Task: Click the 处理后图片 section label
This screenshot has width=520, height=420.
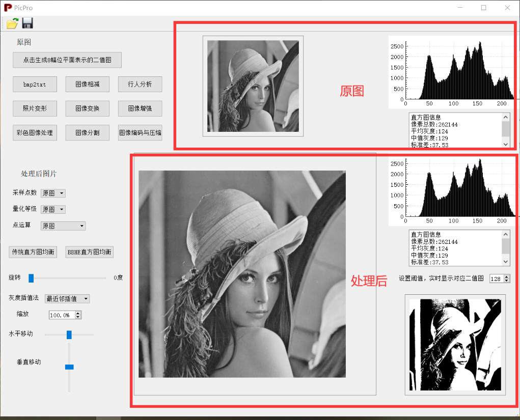Action: [39, 174]
